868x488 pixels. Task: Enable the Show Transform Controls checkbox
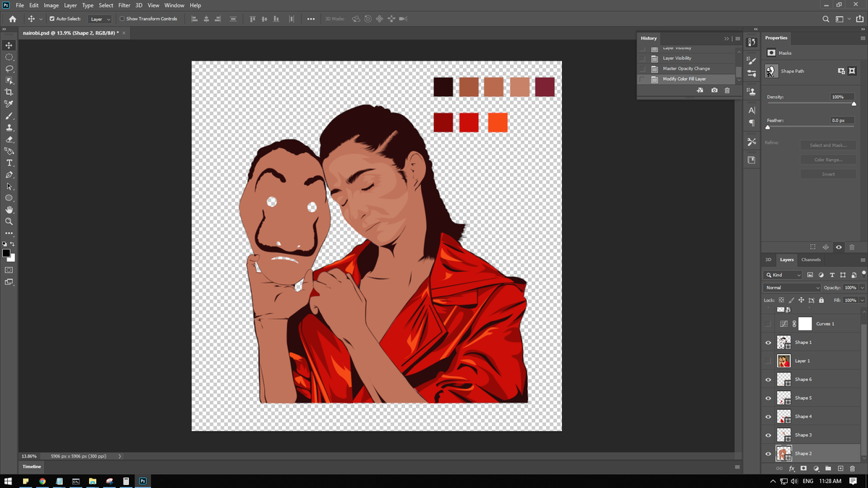[122, 19]
